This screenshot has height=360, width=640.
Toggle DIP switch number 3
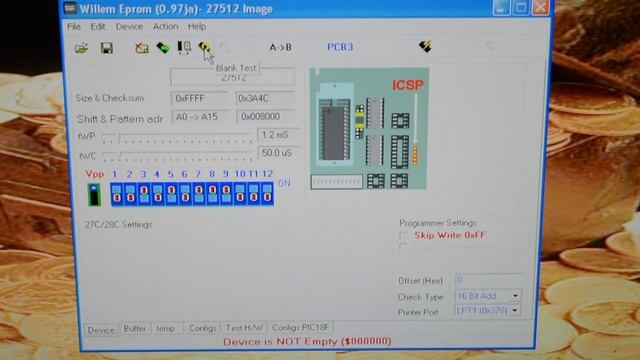[144, 193]
